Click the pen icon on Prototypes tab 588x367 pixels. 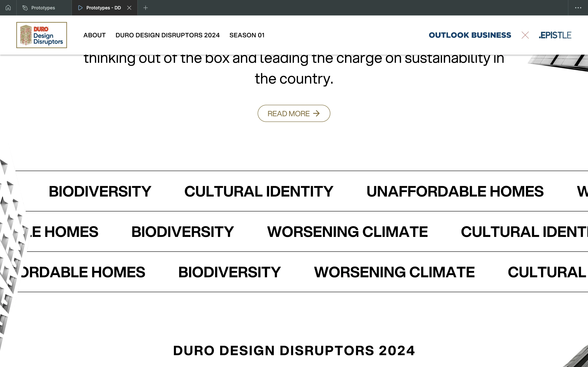click(25, 8)
